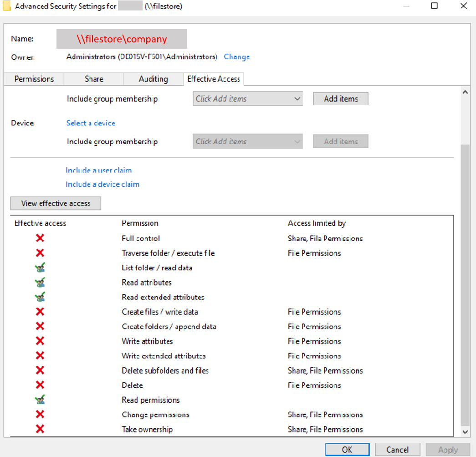
Task: Click the Select a device link
Action: [90, 123]
